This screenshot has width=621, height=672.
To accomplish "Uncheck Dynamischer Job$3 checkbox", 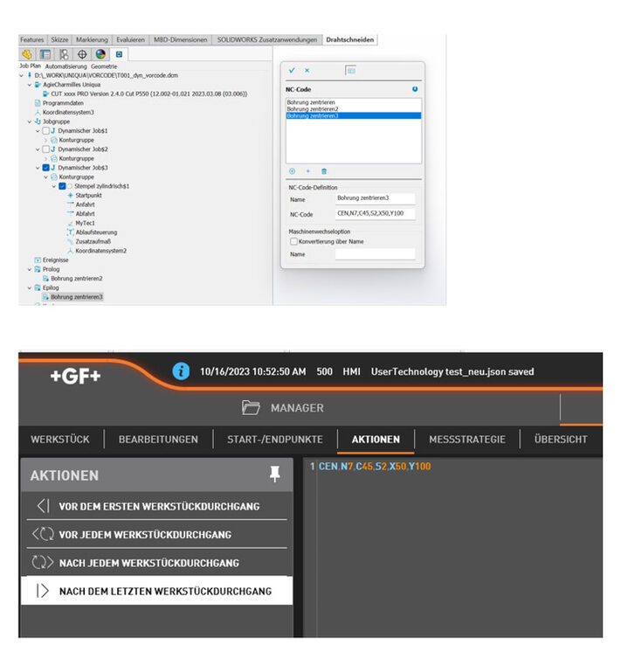I will (46, 168).
